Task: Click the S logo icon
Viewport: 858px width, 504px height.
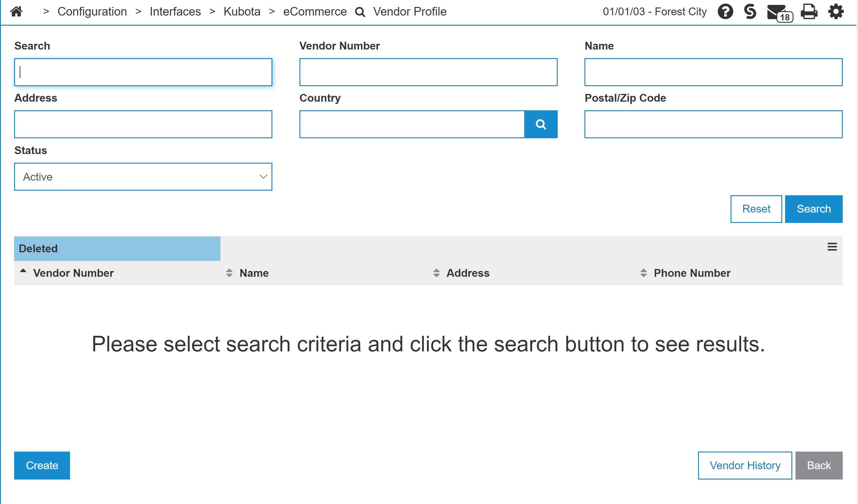Action: pyautogui.click(x=750, y=12)
